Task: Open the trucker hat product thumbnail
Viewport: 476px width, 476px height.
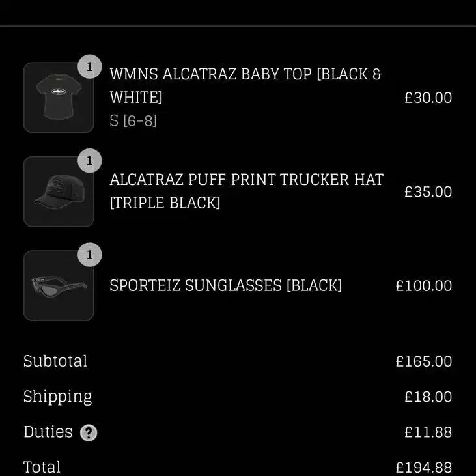Action: [59, 191]
